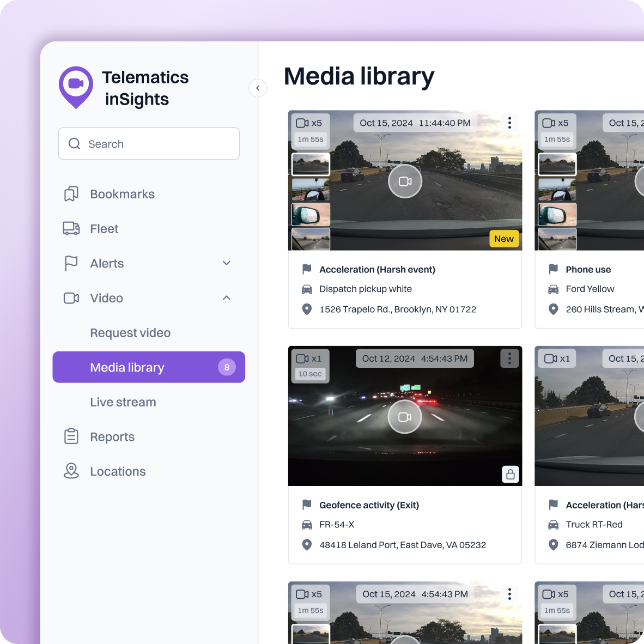Open options menu on Oct 12 4:54:43 PM video
The width and height of the screenshot is (644, 644).
point(509,359)
